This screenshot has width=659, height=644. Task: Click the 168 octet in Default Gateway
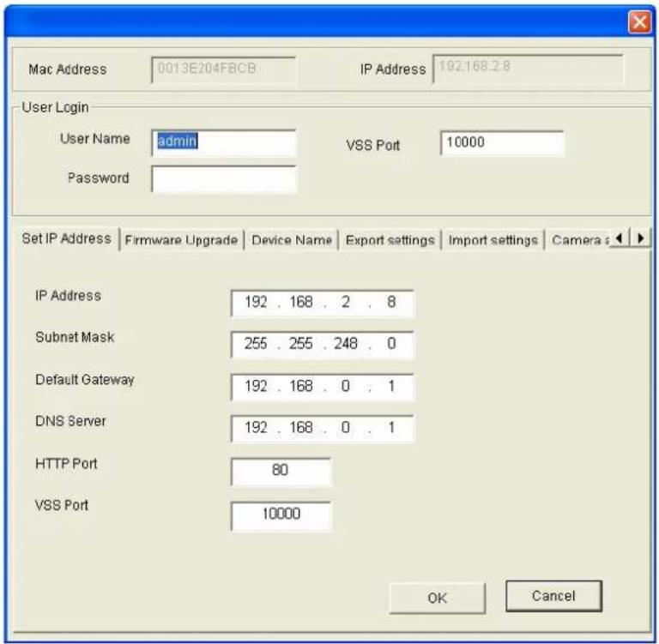301,386
